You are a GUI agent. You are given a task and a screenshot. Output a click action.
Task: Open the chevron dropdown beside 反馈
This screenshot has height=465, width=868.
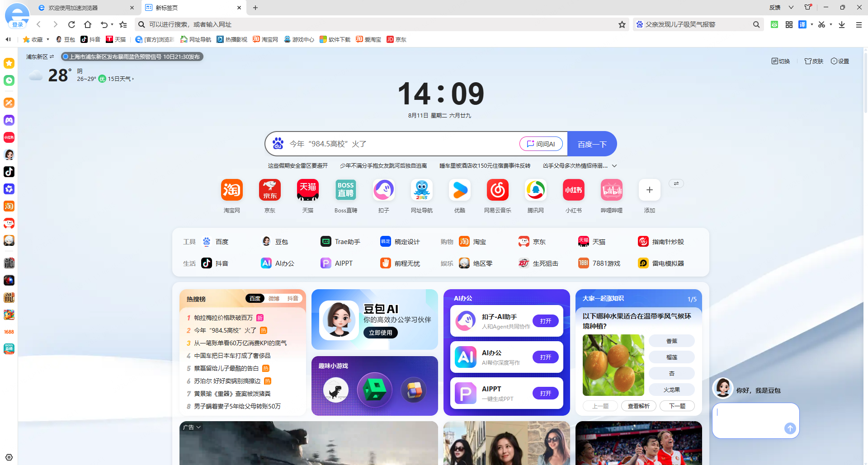(x=791, y=7)
